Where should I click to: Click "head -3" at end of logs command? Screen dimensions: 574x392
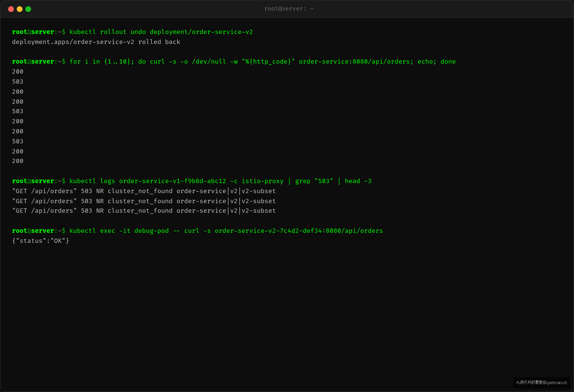[x=358, y=181]
